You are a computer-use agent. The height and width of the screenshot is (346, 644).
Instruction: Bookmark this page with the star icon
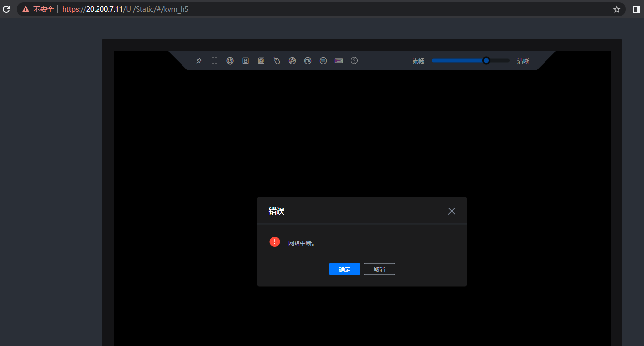coord(617,9)
